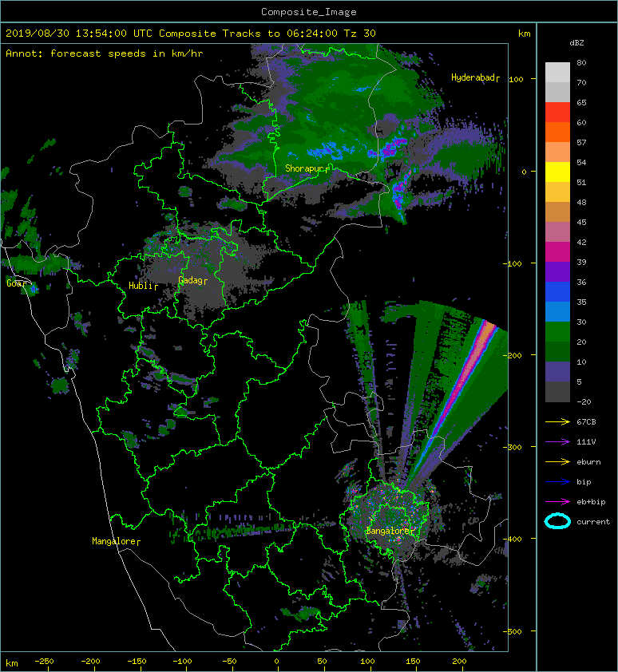This screenshot has height=672, width=618.
Task: Click the 0 tick on the horizontal axis
Action: coord(276,662)
